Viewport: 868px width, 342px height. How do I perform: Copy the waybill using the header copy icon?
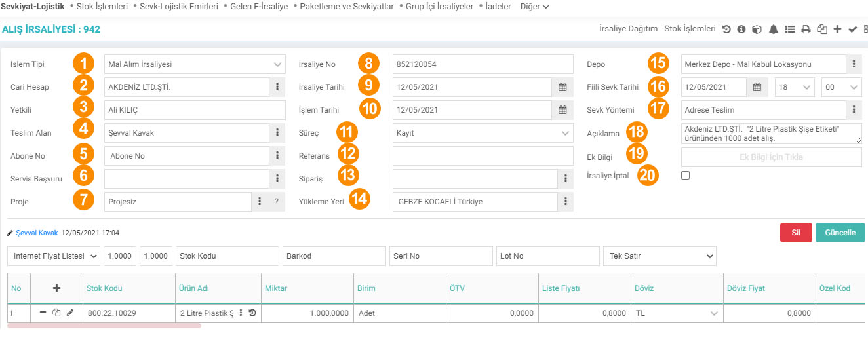[821, 29]
